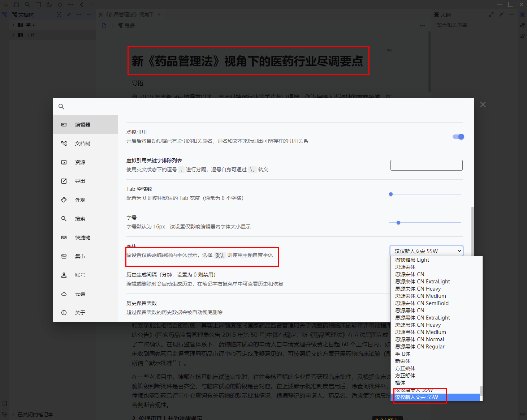Open the global graph icon on the right dock
The height and width of the screenshot is (420, 527).
pyautogui.click(x=522, y=25)
